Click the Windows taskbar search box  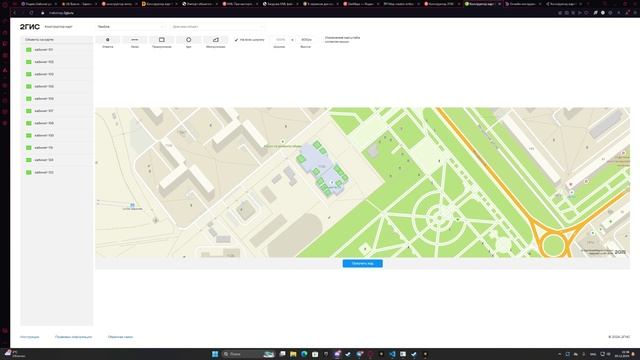(x=249, y=354)
